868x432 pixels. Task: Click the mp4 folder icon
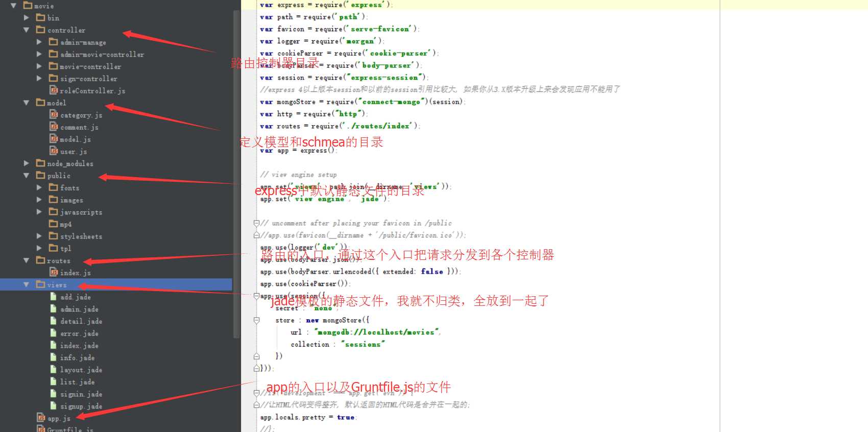coord(53,224)
